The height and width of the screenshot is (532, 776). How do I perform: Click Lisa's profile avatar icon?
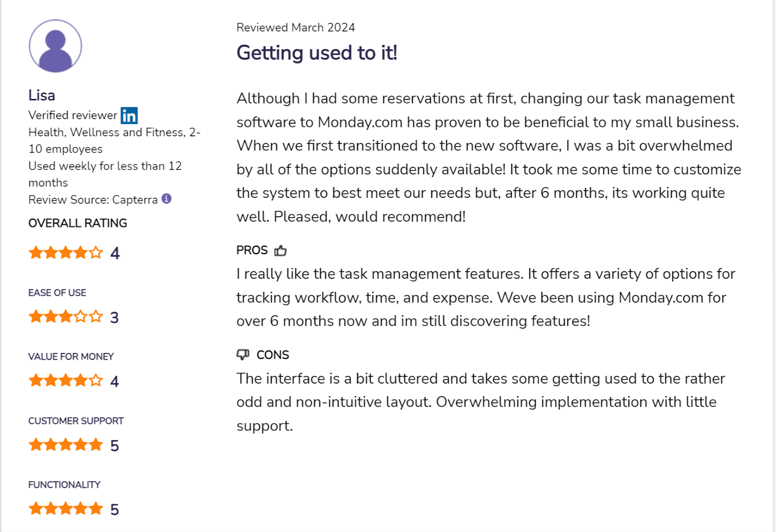(x=55, y=46)
